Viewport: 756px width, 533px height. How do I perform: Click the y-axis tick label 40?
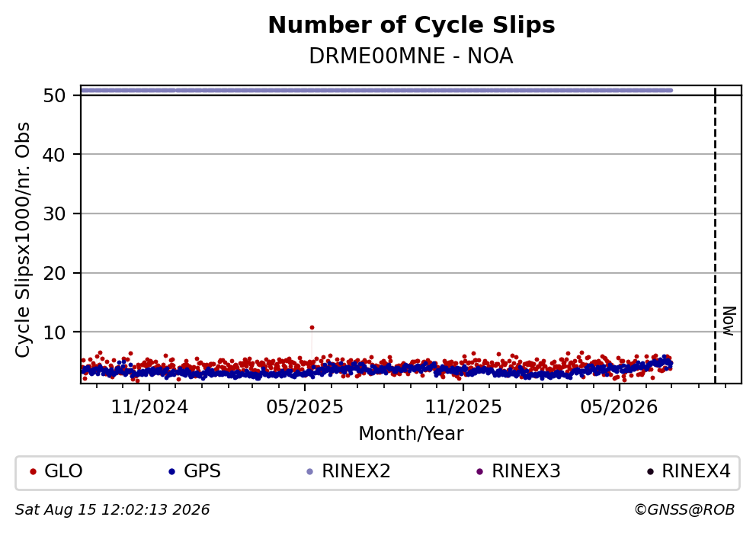(x=54, y=155)
